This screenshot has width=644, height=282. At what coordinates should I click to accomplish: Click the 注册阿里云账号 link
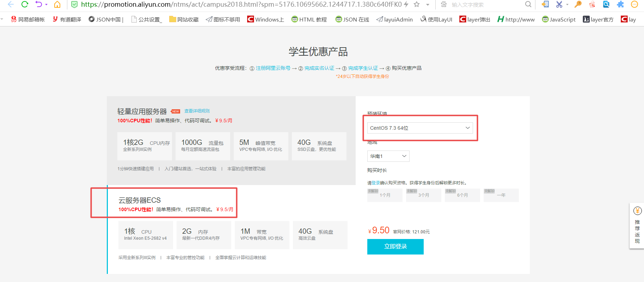pyautogui.click(x=273, y=68)
